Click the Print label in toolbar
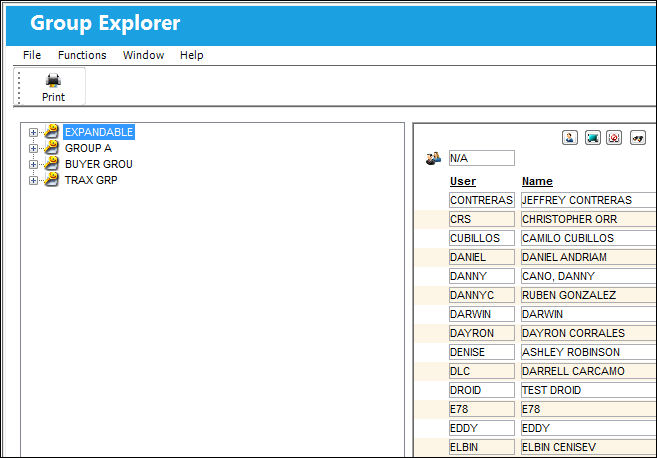 tap(53, 97)
